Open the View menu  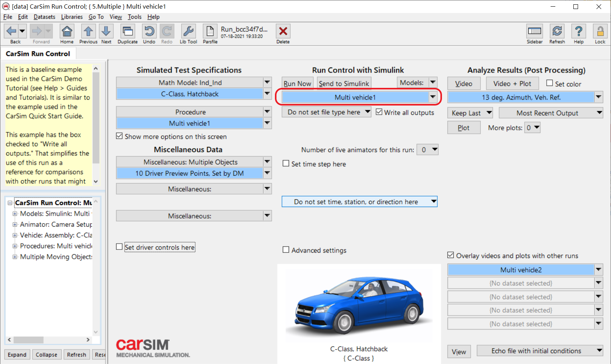pyautogui.click(x=116, y=17)
